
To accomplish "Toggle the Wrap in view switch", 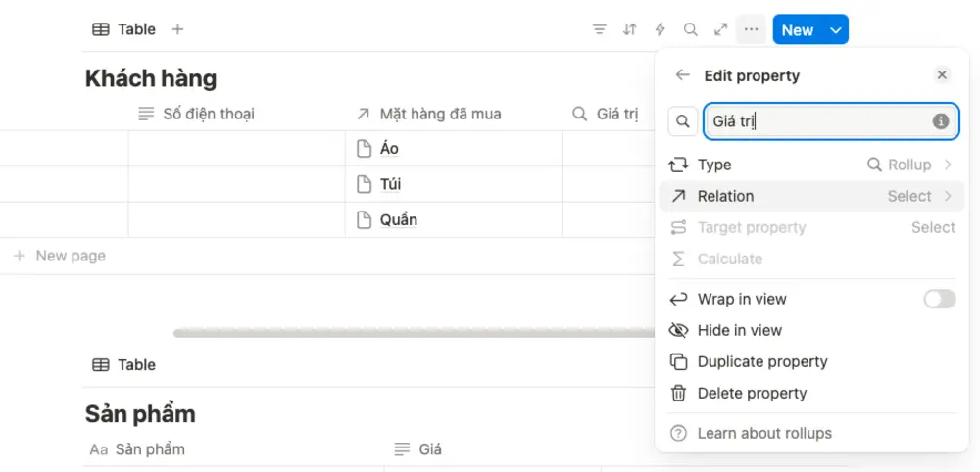I will coord(940,299).
